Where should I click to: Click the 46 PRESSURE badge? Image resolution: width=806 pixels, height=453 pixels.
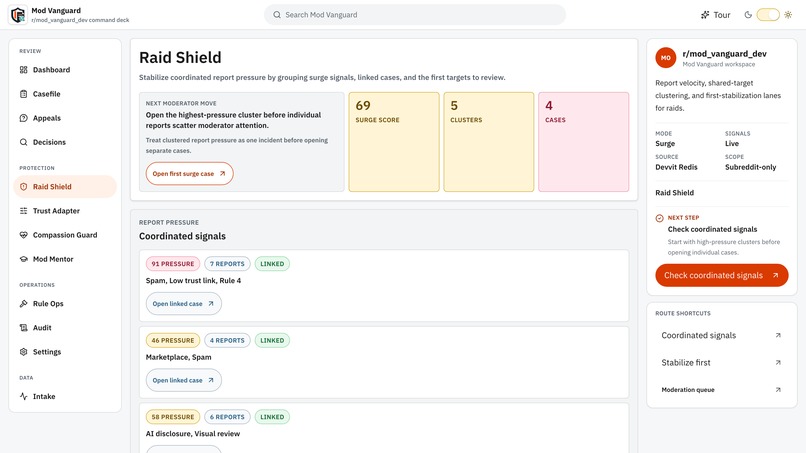point(173,340)
